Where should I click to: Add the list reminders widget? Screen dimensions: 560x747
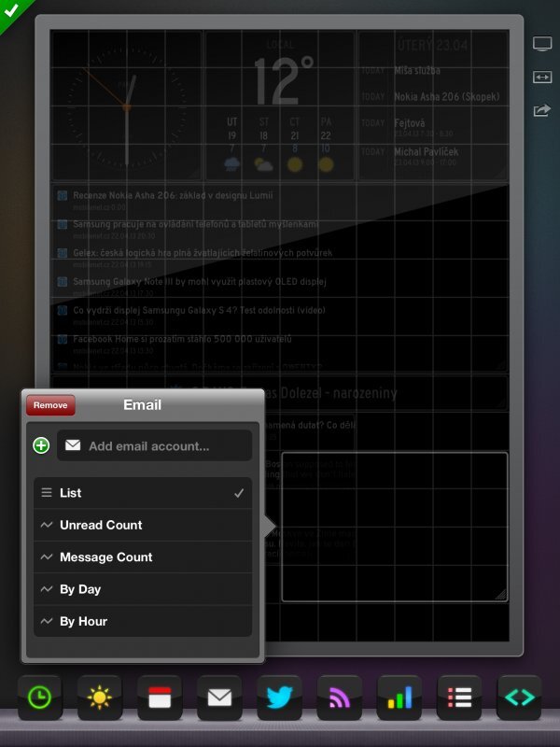point(459,698)
